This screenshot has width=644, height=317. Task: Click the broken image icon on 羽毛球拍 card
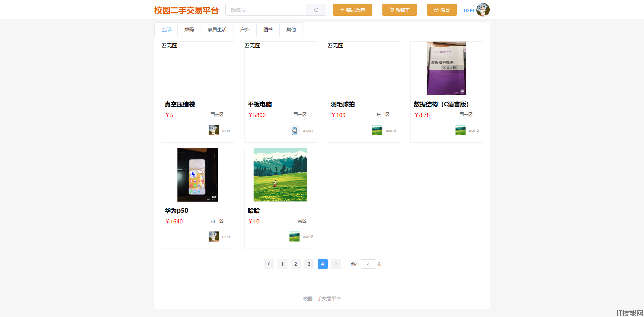click(330, 45)
